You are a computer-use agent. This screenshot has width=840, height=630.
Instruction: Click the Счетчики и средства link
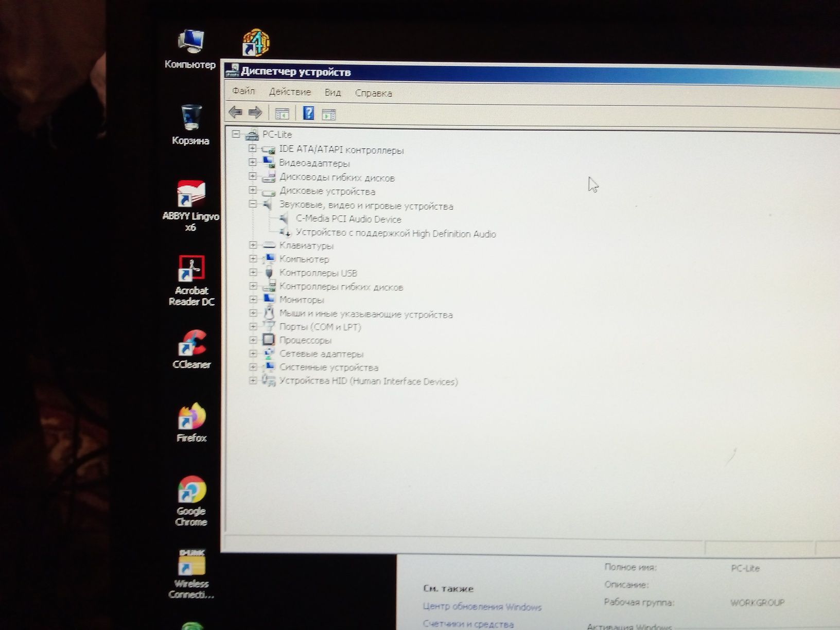468,624
